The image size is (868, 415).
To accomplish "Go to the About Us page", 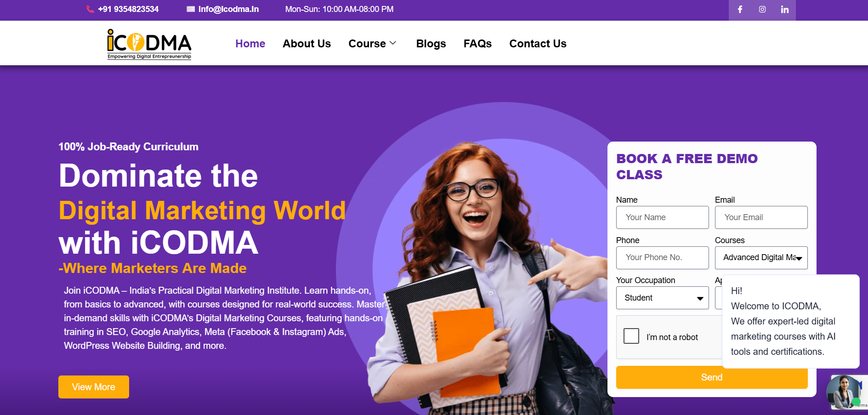I will coord(306,44).
